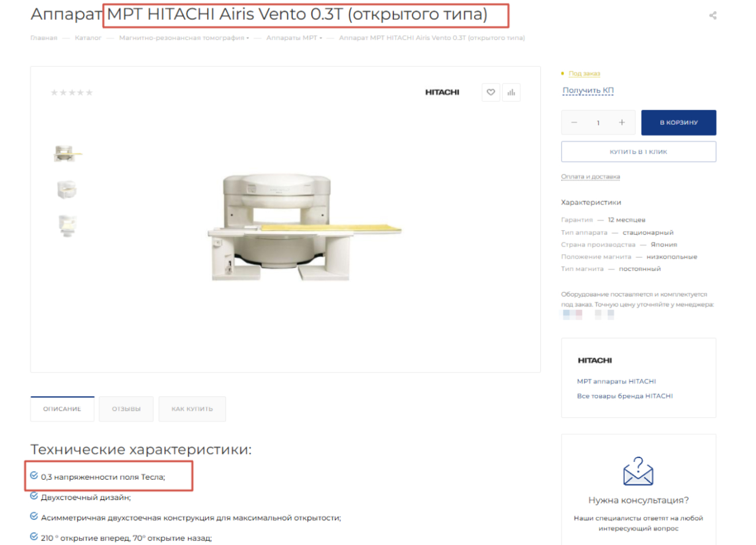Open the «Получить КП» link
Image resolution: width=756 pixels, height=545 pixels.
tap(588, 91)
